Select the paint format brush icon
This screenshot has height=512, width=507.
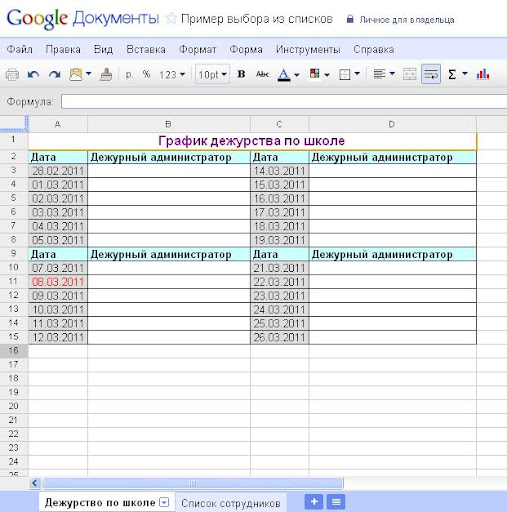click(106, 74)
